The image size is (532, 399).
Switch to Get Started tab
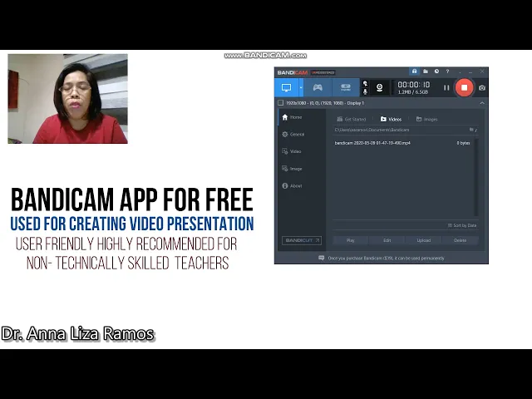pyautogui.click(x=351, y=119)
